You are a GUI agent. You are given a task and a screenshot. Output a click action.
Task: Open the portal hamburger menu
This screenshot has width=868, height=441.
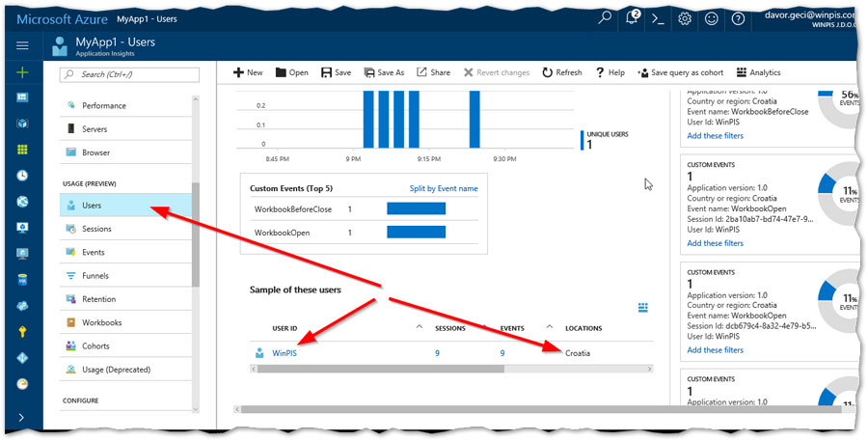pos(22,45)
